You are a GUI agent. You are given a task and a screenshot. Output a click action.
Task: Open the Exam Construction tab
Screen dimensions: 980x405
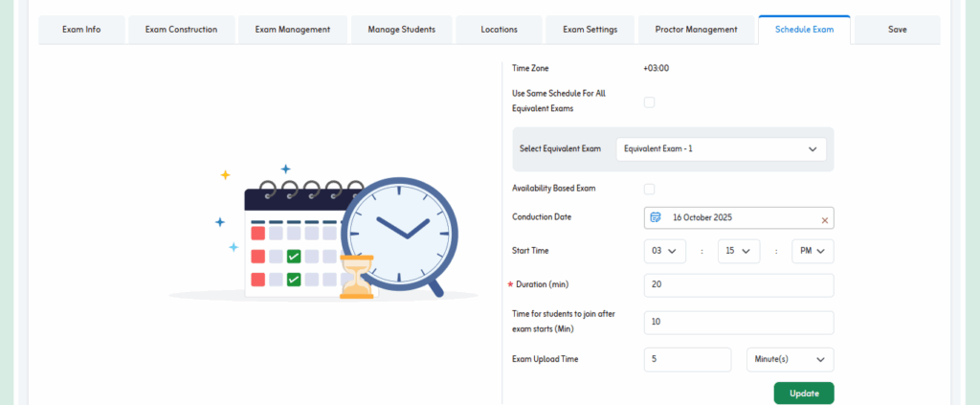pos(181,30)
